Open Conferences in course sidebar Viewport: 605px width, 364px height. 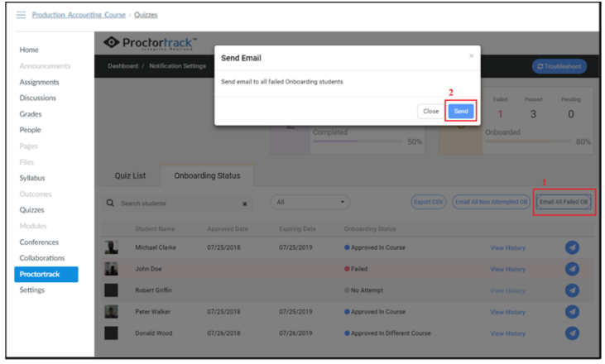click(39, 242)
